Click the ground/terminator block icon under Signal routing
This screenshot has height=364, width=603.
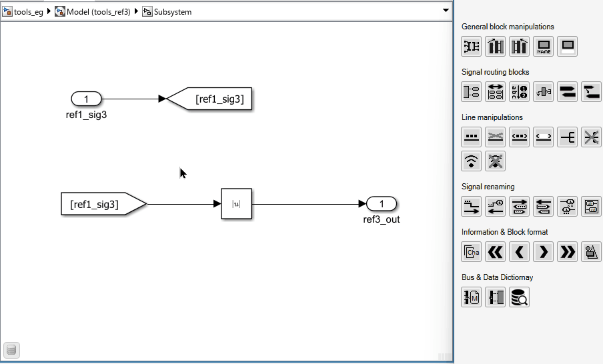[544, 92]
